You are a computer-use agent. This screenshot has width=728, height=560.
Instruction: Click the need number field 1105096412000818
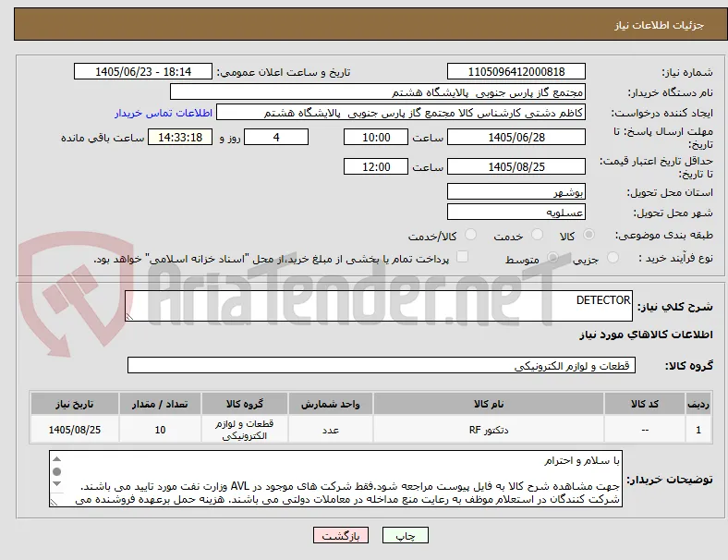coord(516,71)
